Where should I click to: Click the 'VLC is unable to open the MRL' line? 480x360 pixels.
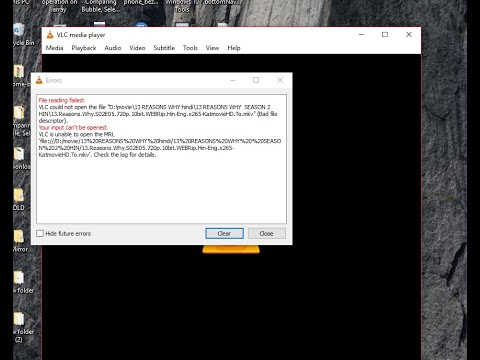tap(77, 134)
